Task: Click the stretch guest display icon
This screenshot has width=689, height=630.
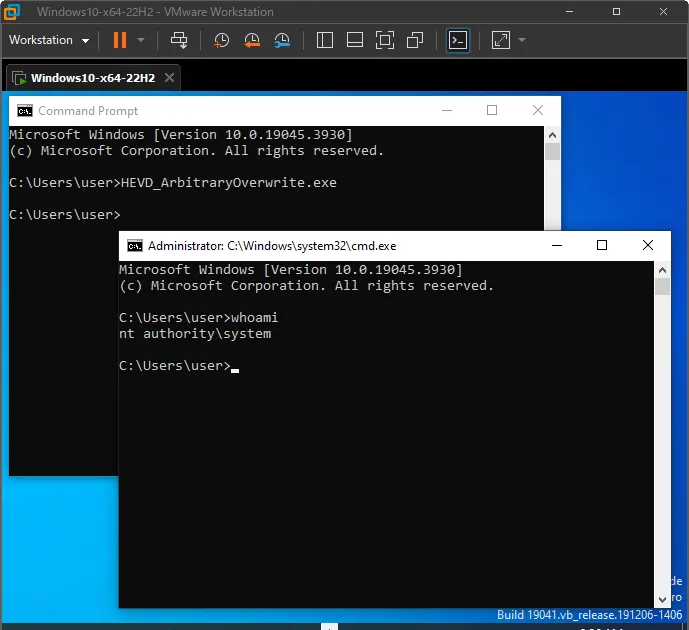Action: (x=500, y=40)
